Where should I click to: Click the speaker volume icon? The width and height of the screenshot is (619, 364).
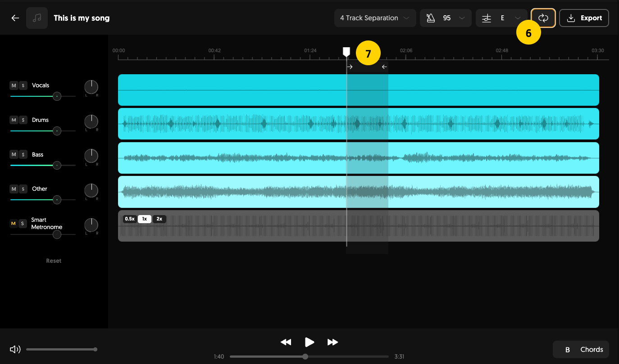[x=15, y=350]
